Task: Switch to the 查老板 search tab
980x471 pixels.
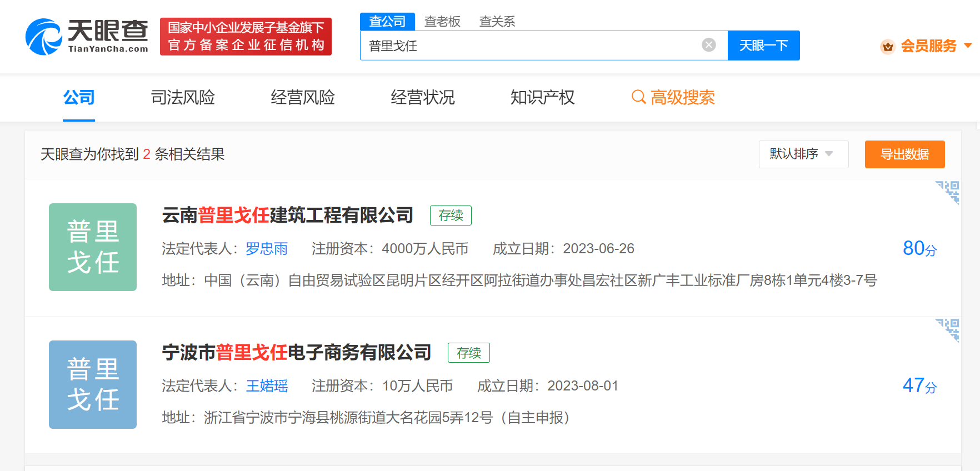Action: pos(442,21)
